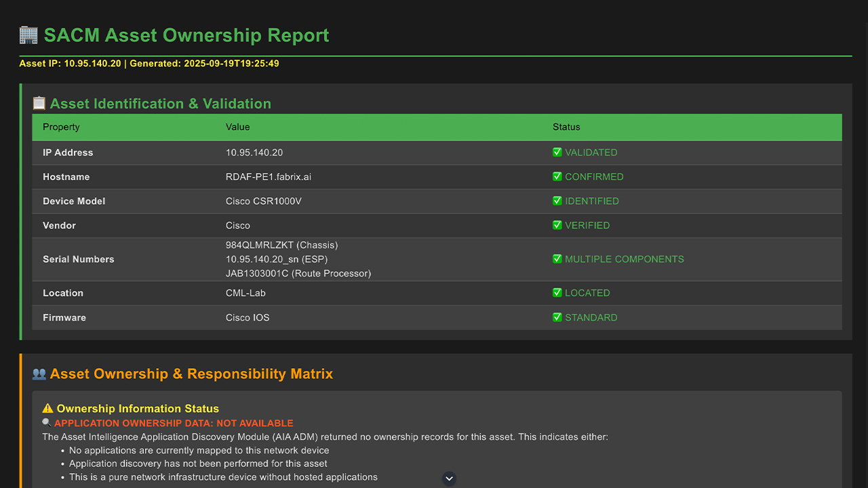Click the green check icon for LOCATED
The height and width of the screenshot is (488, 868).
(557, 293)
